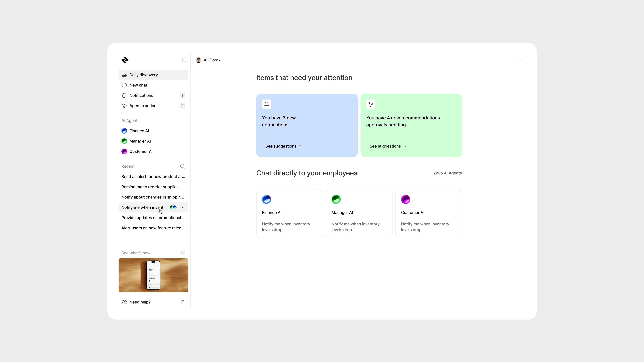Click the Zavo logo icon

(125, 60)
